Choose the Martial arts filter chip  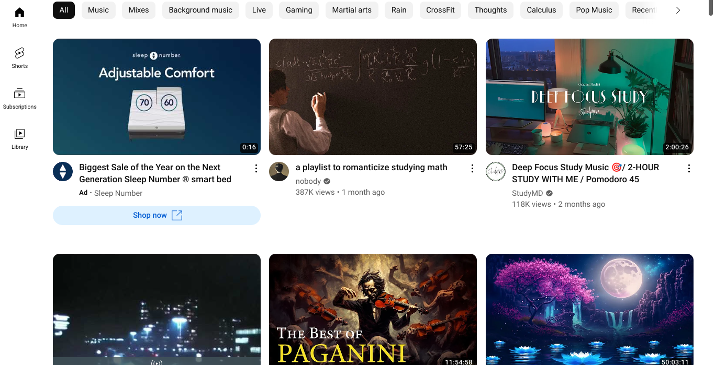[352, 10]
